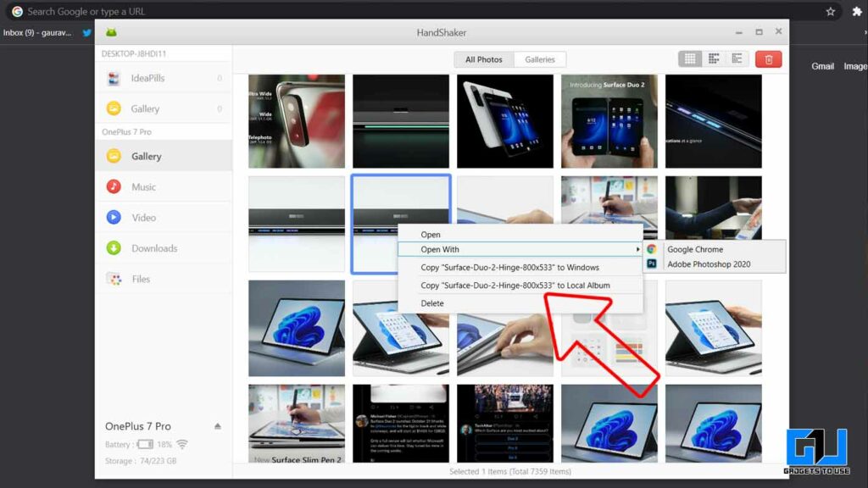Image resolution: width=868 pixels, height=488 pixels.
Task: Open OnePlus 7 Pro Gallery section
Action: 164,156
